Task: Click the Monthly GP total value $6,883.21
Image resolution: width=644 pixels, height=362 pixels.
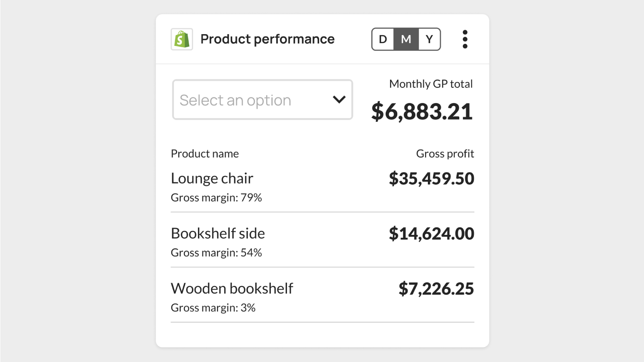Action: coord(422,111)
